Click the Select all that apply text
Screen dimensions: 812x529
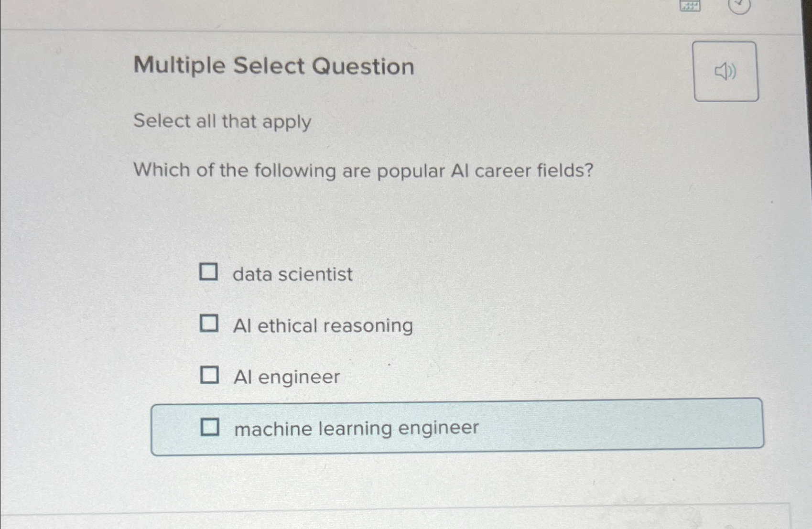point(222,122)
